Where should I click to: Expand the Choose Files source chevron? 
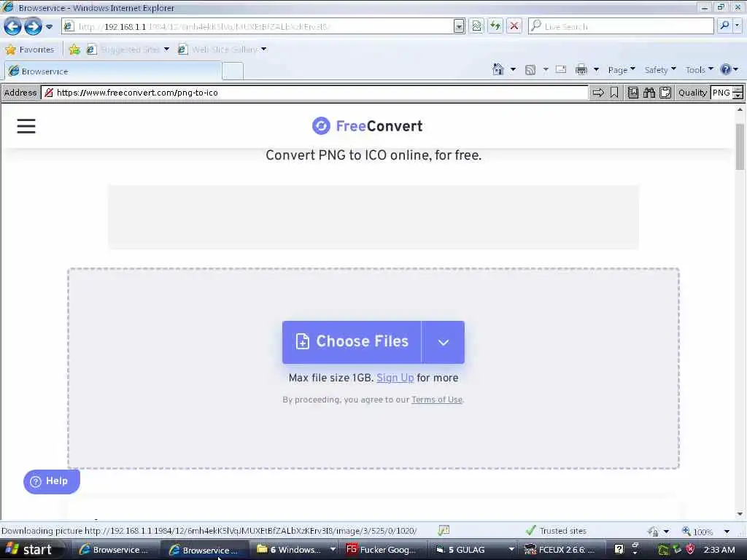[443, 342]
